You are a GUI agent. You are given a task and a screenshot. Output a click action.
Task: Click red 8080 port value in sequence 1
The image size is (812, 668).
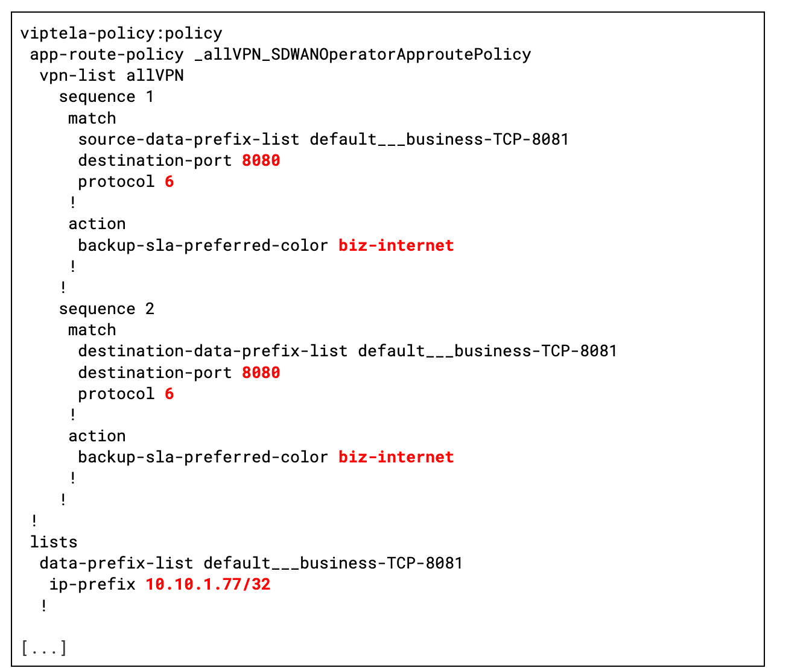261,160
